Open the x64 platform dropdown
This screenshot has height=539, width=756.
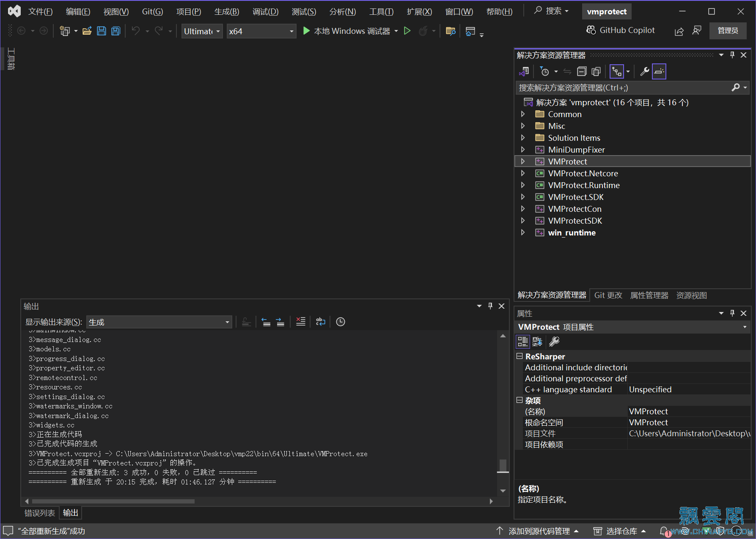[261, 31]
